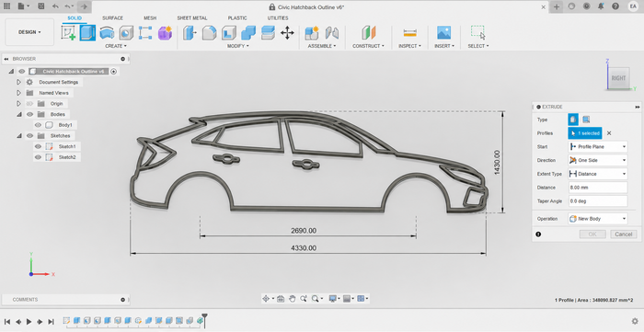
Task: Open the Start dropdown showing Profile Plane
Action: (x=598, y=146)
